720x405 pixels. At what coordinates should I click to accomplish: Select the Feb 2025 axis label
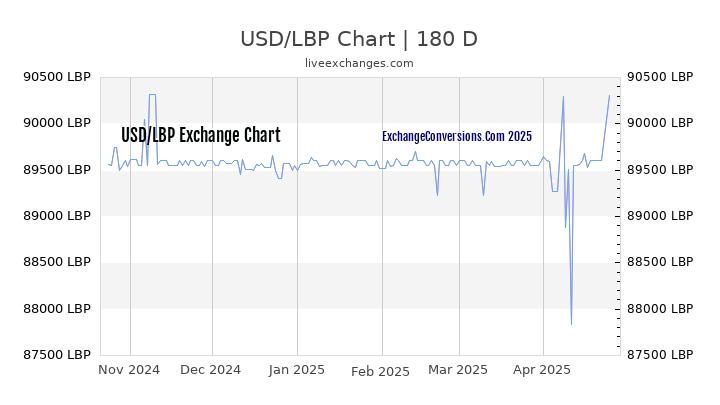click(x=380, y=371)
